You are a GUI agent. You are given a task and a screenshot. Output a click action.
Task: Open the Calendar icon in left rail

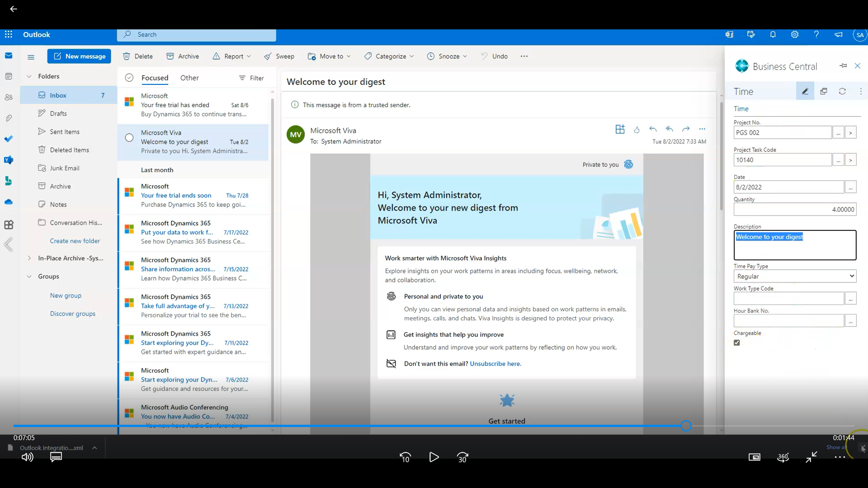(9, 76)
